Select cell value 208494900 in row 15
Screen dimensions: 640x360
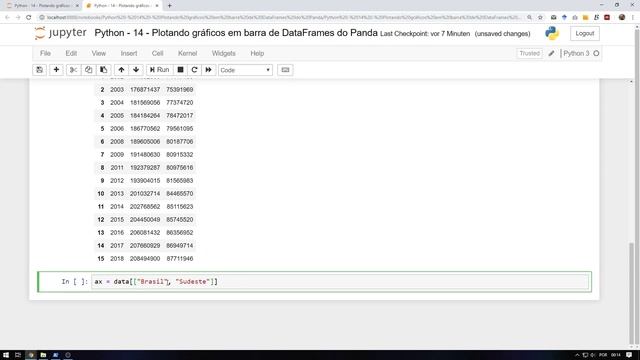pos(145,259)
